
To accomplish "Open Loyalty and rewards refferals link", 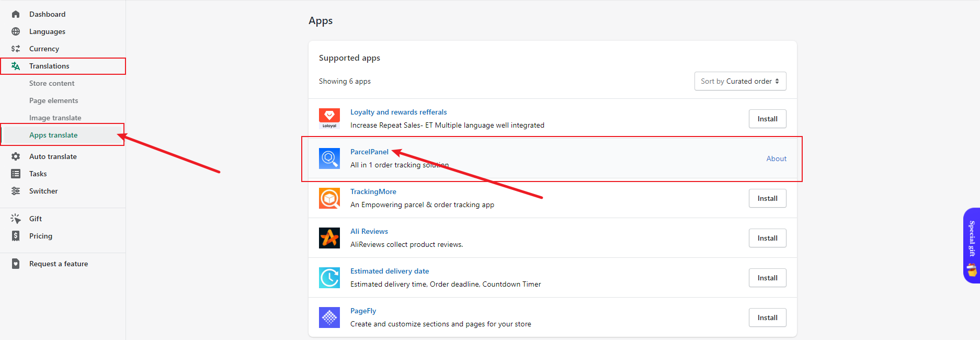I will 398,112.
